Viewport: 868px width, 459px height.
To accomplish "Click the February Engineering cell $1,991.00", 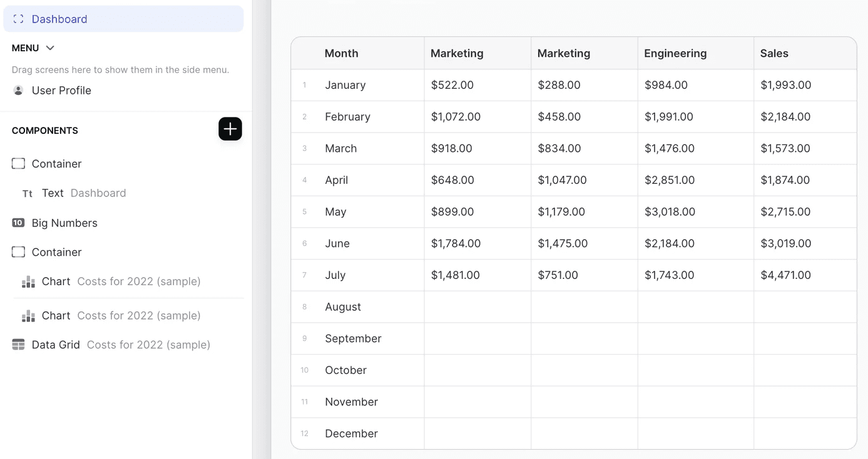I will (x=669, y=117).
